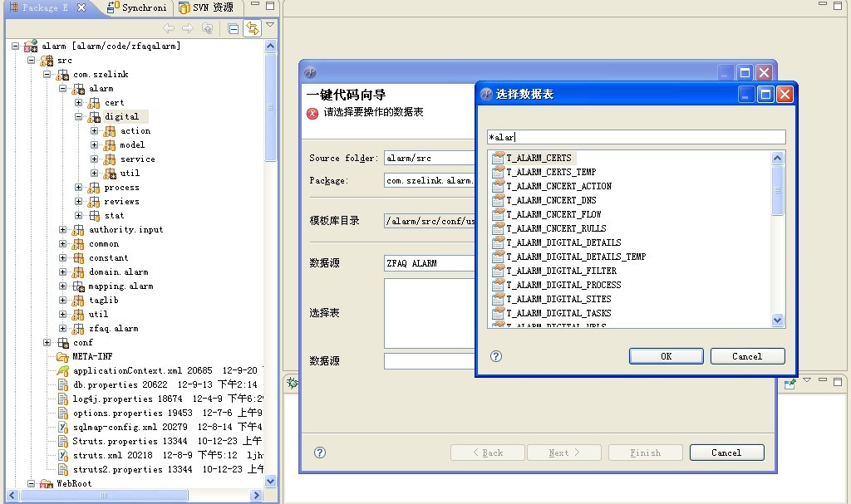851x504 pixels.
Task: Click the Package Explorer vertical scrollbar down arrow
Action: coord(270,482)
